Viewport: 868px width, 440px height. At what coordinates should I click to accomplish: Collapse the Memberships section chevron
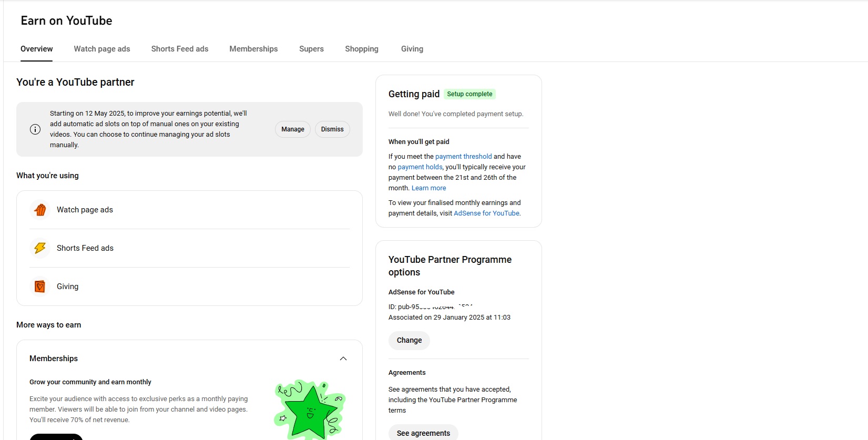click(343, 359)
